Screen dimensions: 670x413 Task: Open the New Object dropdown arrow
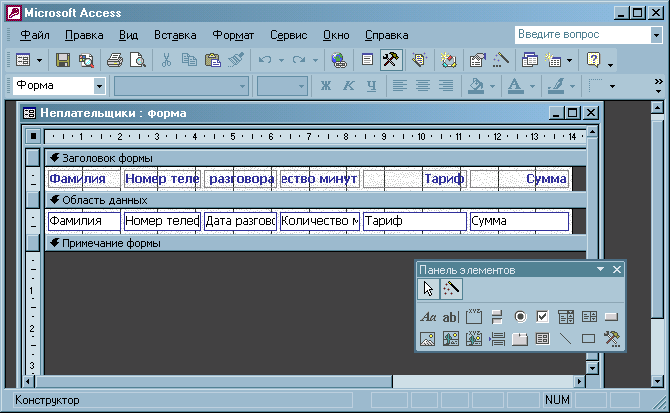[x=569, y=61]
